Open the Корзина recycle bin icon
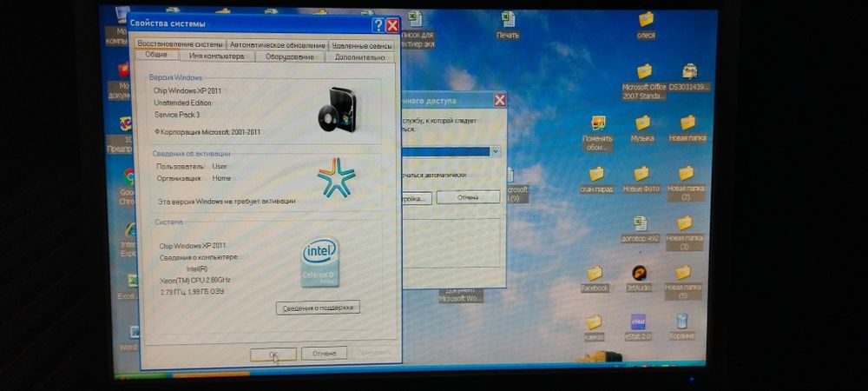 pos(682,321)
